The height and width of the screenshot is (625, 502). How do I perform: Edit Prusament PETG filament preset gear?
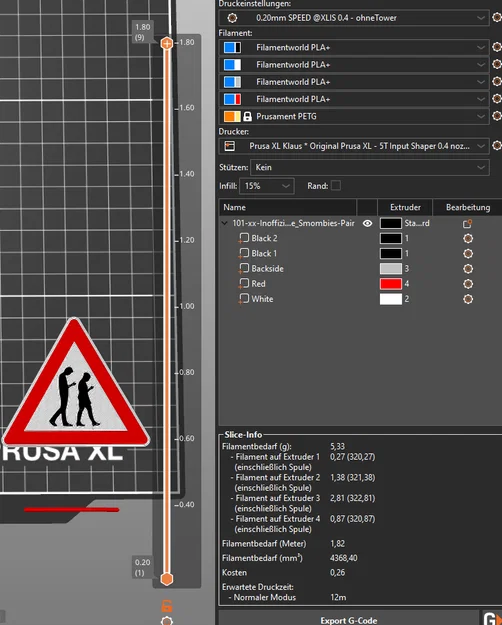(x=496, y=116)
